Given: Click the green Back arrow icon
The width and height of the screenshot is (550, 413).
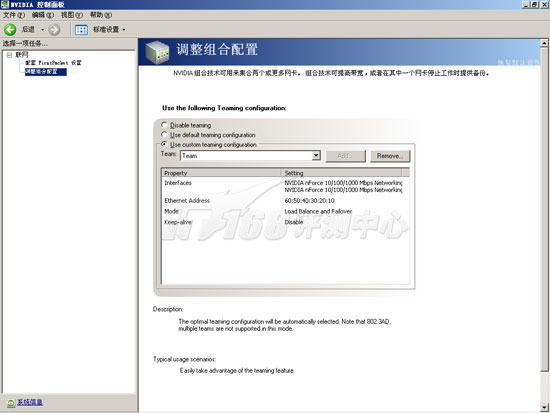Looking at the screenshot, I should [x=10, y=29].
